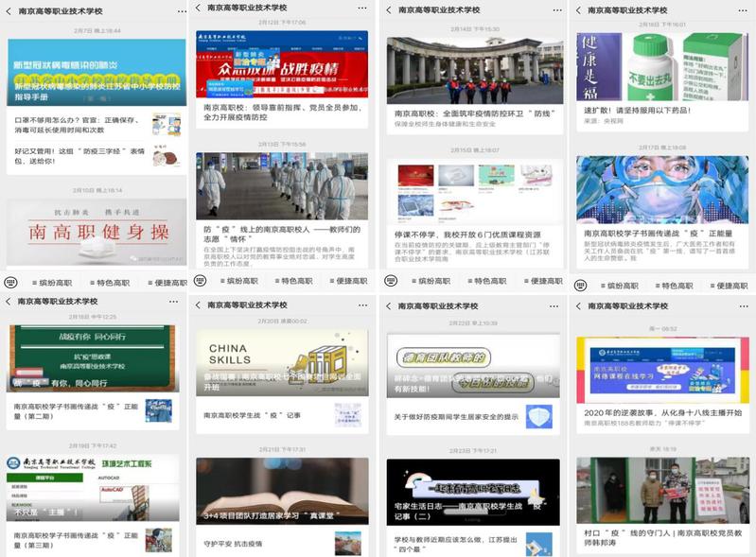The width and height of the screenshot is (756, 557).
Task: Open small thumbnail beside 口罩不够用怎么办 headline
Action: (166, 126)
